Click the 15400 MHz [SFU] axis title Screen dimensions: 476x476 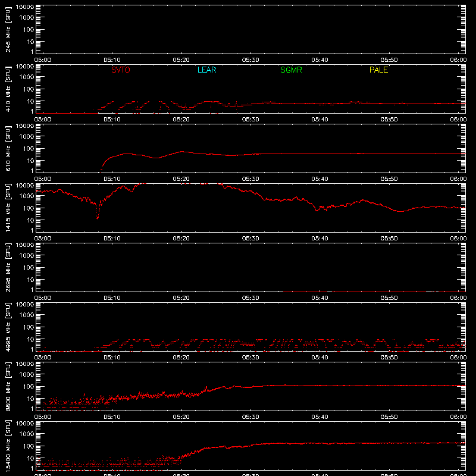tap(8, 446)
